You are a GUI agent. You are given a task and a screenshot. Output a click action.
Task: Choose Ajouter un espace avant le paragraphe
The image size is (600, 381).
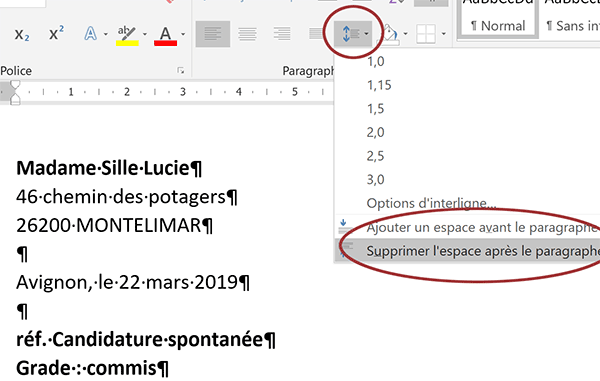coord(468,228)
